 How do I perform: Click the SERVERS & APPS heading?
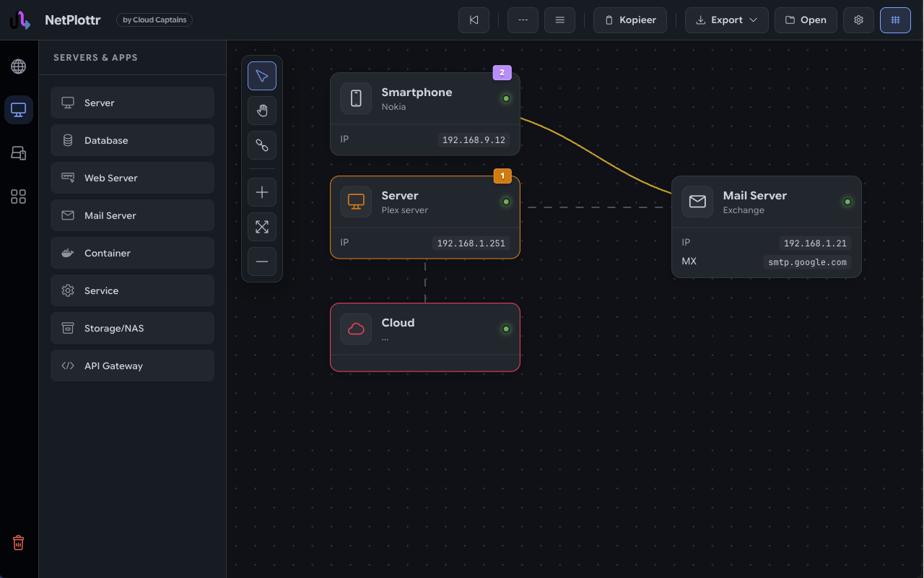click(x=95, y=57)
